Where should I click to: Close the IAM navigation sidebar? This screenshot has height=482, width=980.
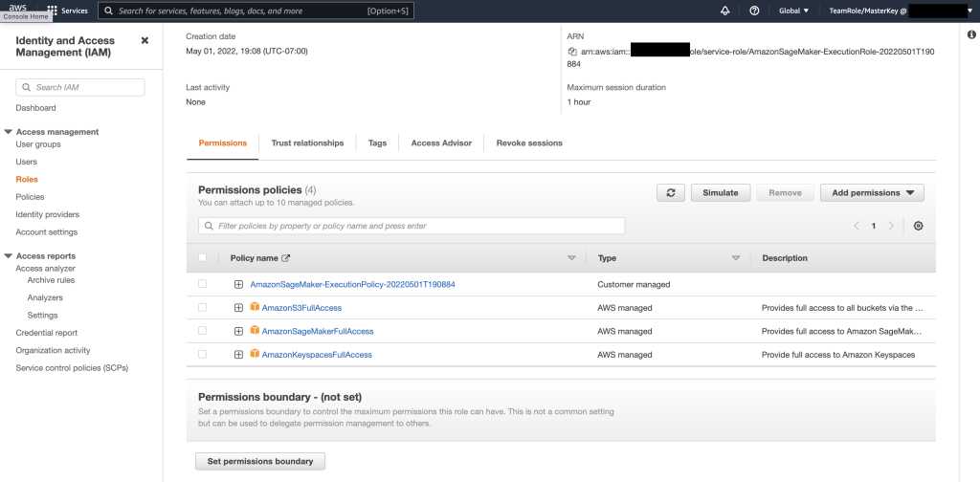point(145,40)
